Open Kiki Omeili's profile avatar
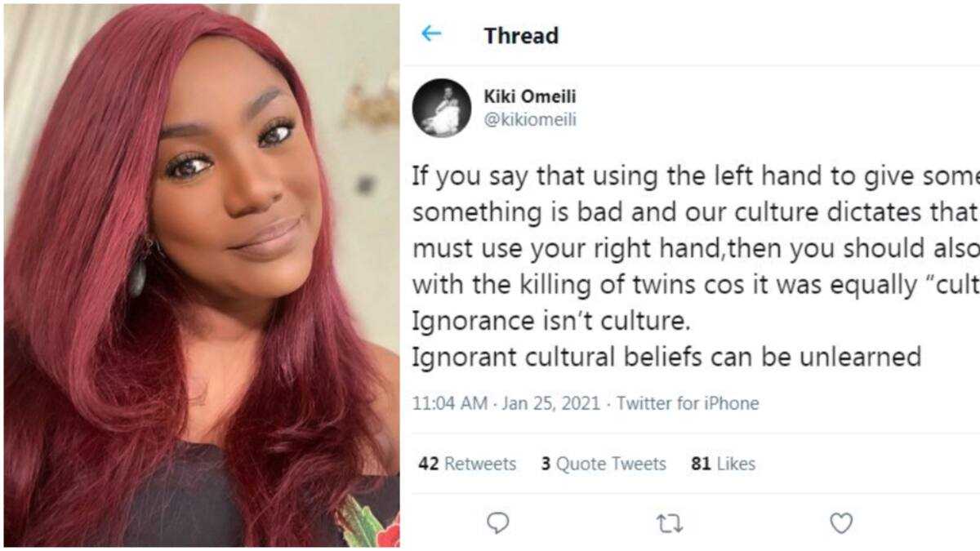This screenshot has width=980, height=551. pos(442,107)
